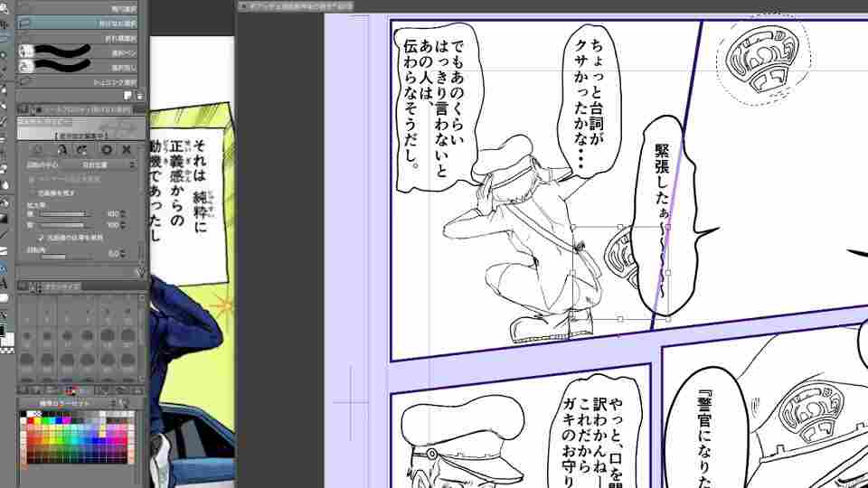Image resolution: width=868 pixels, height=488 pixels.
Task: Click the rotation angle stepper arrows
Action: 123,254
